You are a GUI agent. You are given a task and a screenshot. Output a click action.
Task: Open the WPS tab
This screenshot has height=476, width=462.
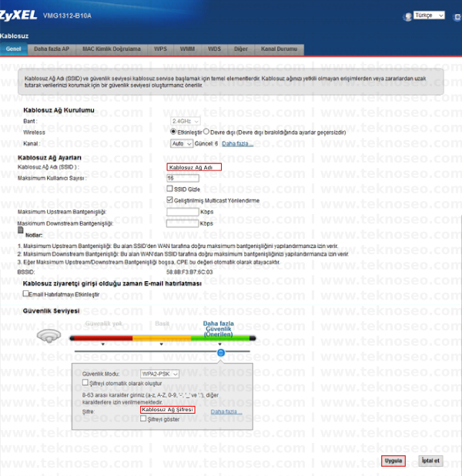click(161, 49)
